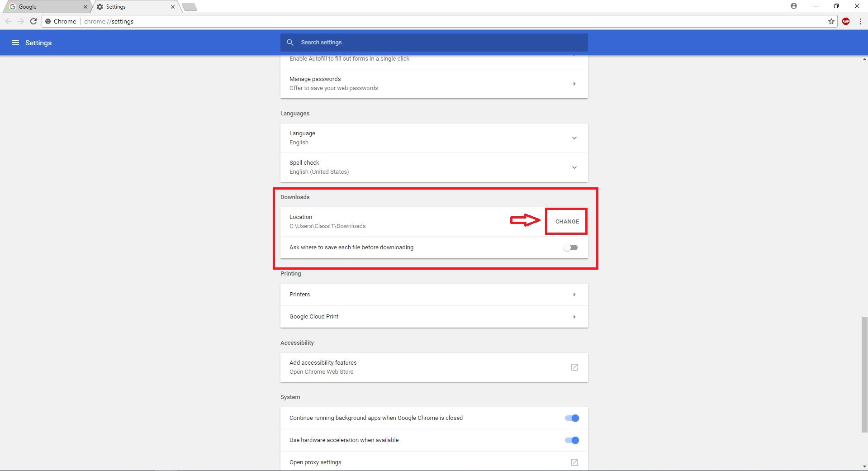Open the Adblock Plus extension icon

click(845, 21)
